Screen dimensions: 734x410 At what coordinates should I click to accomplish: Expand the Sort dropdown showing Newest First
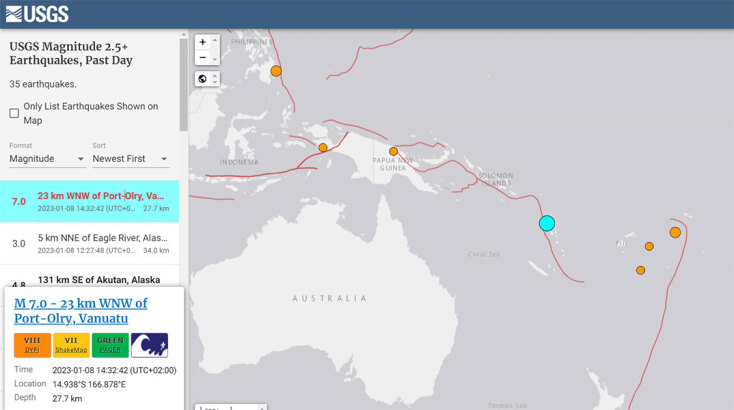coord(130,159)
